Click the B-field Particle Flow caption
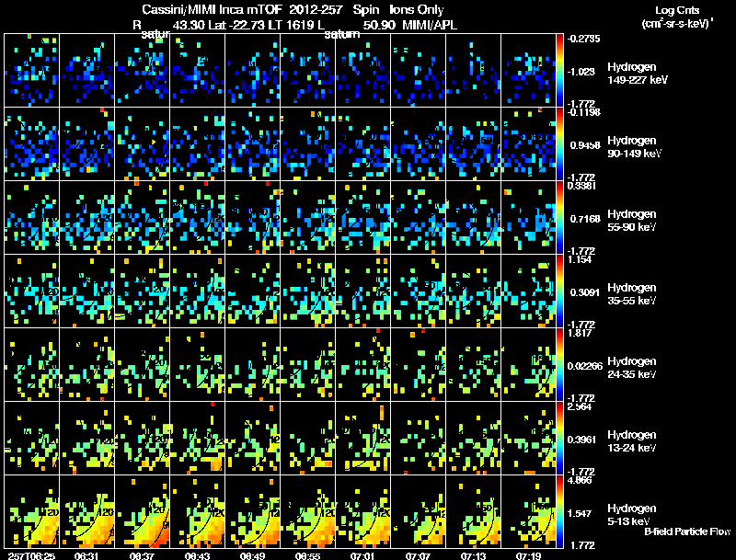This screenshot has width=736, height=560. (x=687, y=531)
